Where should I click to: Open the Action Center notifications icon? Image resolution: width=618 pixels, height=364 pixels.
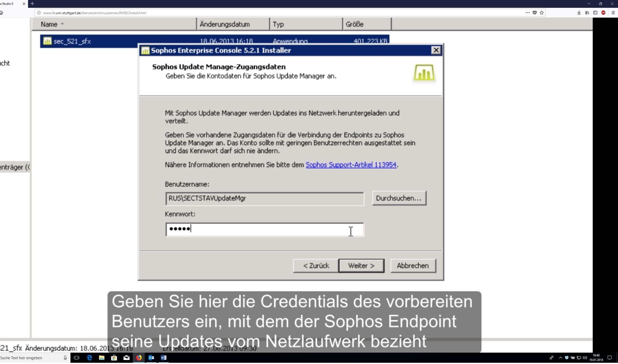point(610,358)
